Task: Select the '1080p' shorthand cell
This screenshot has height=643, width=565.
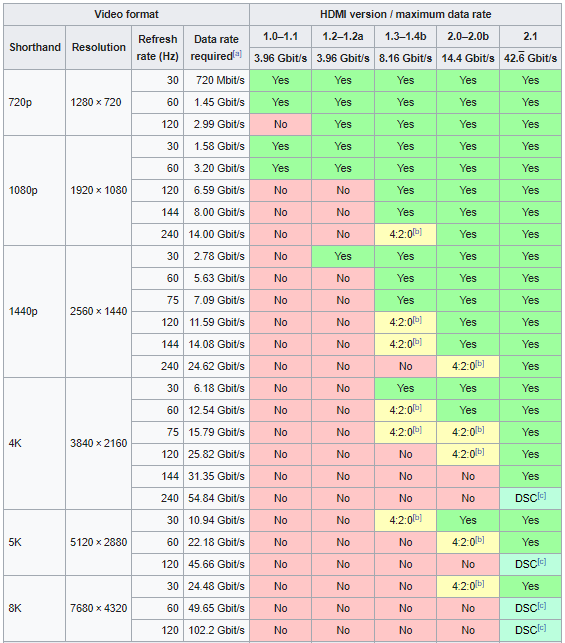Action: click(x=35, y=190)
